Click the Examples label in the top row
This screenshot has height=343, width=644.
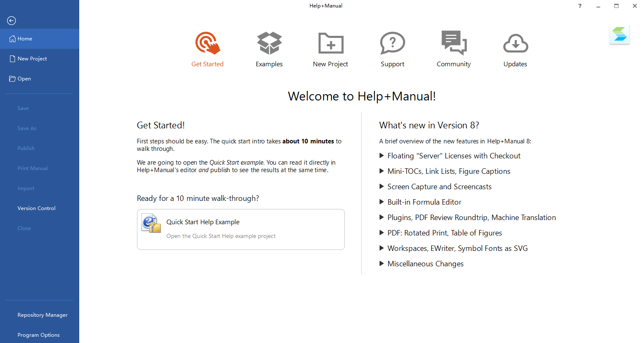tap(269, 64)
